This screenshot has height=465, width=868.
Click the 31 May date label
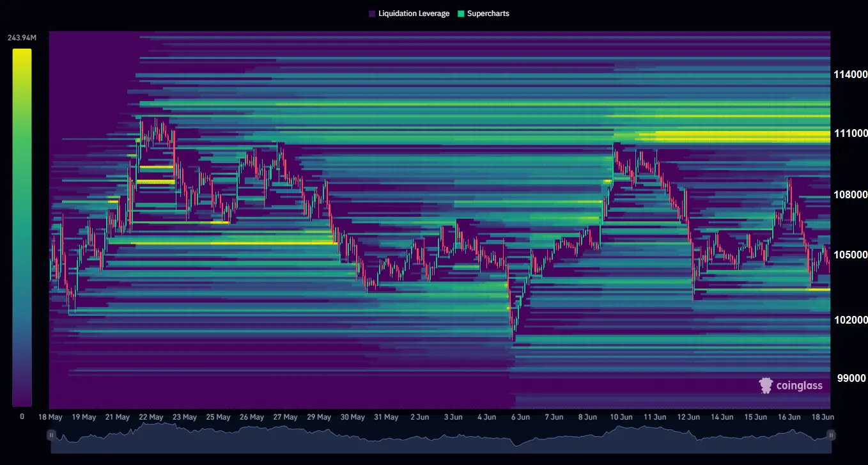pos(386,417)
